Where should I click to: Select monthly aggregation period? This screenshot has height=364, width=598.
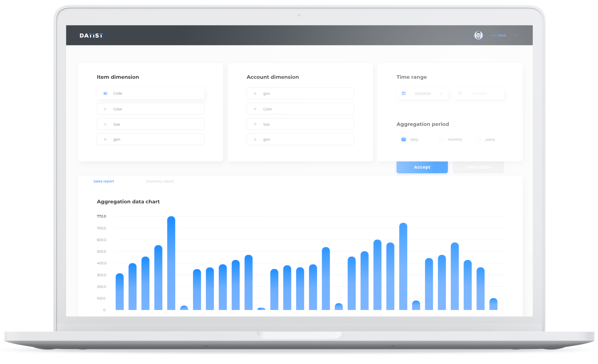pos(441,139)
